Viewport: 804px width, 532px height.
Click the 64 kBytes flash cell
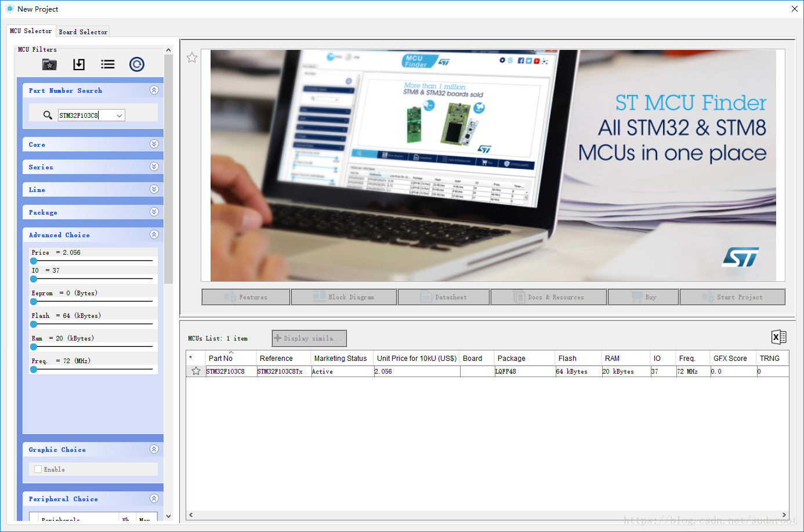point(578,371)
